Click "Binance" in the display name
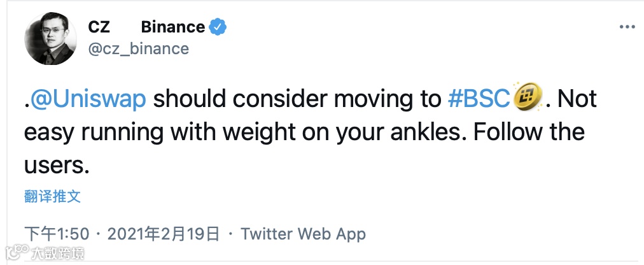The image size is (644, 265). point(172,27)
